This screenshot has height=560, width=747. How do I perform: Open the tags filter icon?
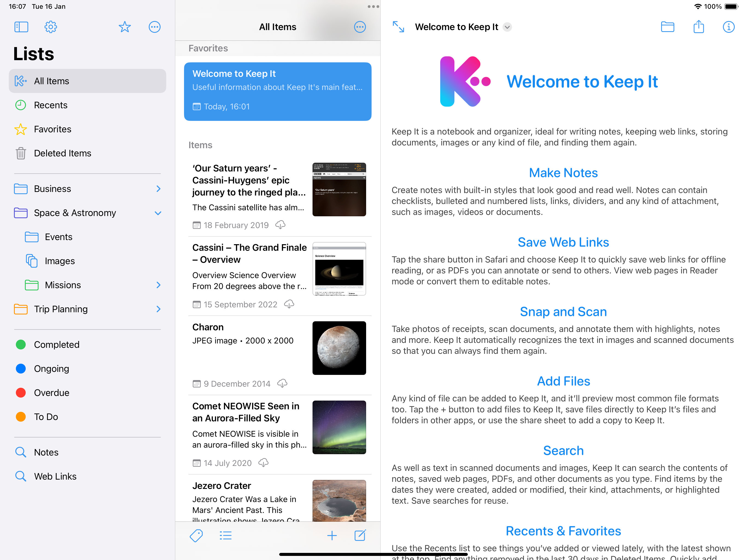tap(196, 535)
